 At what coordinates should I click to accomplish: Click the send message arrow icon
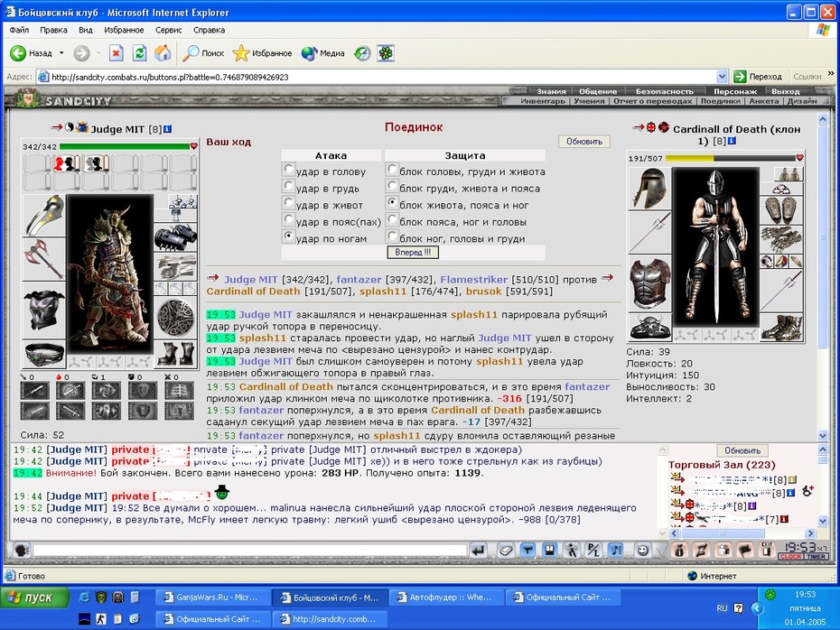479,550
